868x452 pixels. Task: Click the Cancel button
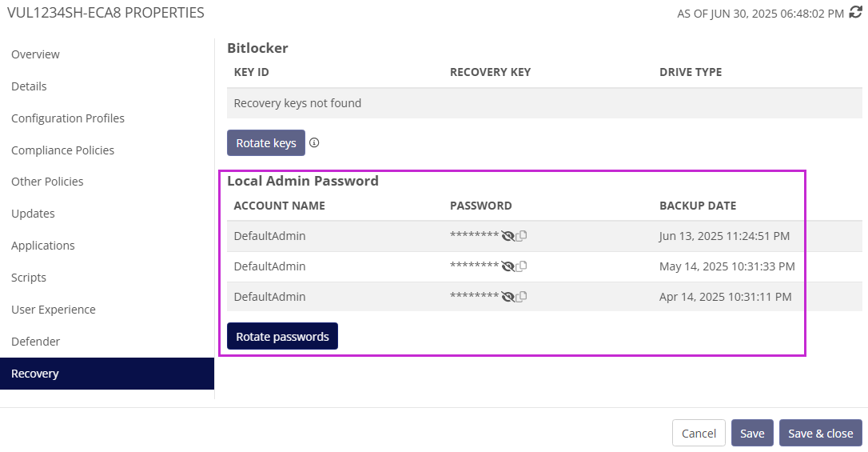[699, 433]
